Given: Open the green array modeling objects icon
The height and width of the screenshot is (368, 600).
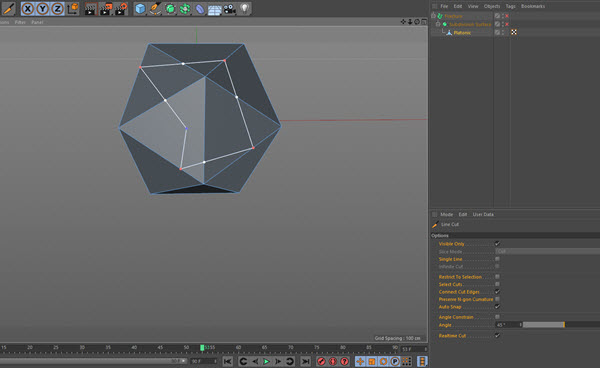Looking at the screenshot, I should [185, 8].
